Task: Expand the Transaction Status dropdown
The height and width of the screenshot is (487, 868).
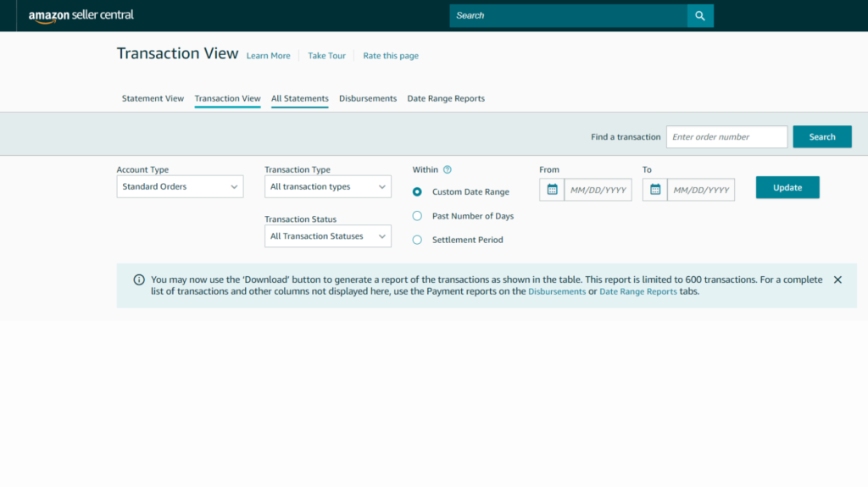Action: pos(327,236)
